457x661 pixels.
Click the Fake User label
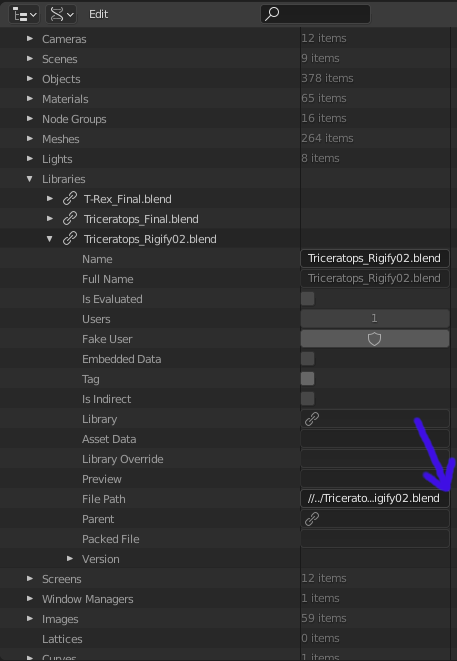point(107,339)
